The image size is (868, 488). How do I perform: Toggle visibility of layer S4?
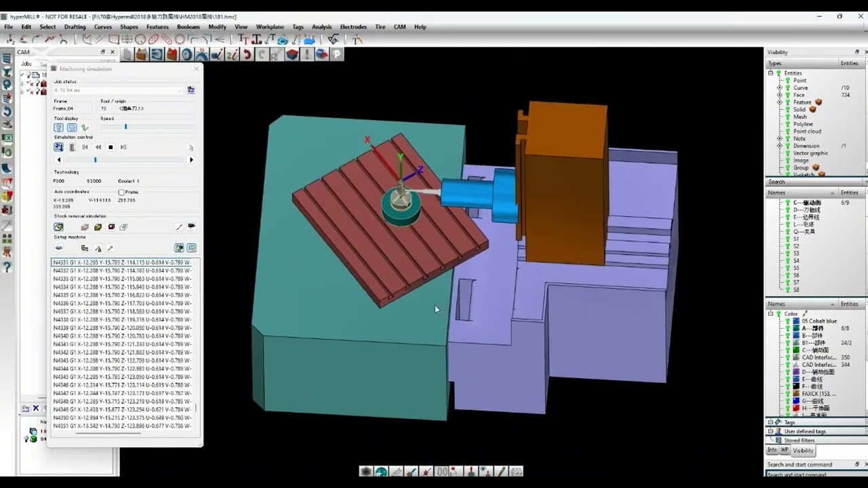(787, 261)
